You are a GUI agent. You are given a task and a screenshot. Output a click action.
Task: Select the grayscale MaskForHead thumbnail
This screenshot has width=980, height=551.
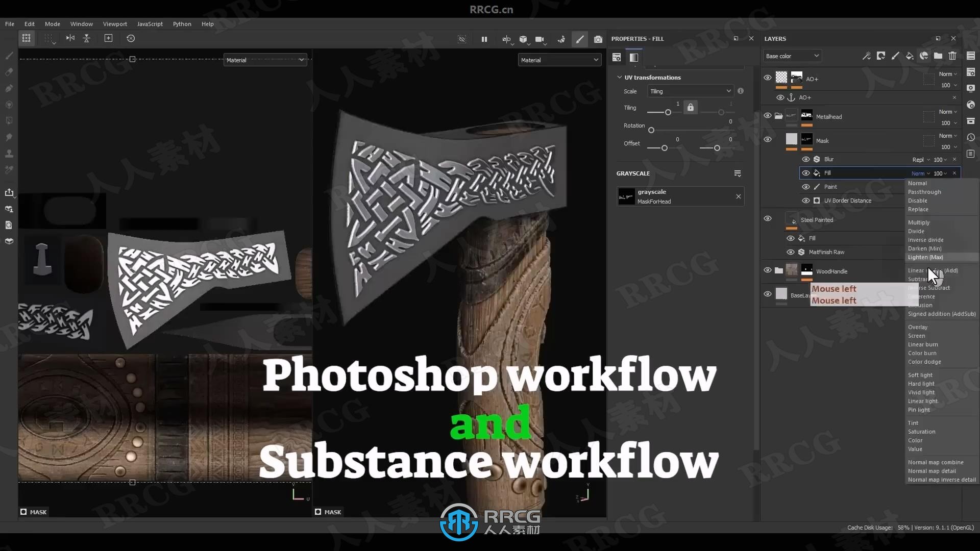click(626, 196)
